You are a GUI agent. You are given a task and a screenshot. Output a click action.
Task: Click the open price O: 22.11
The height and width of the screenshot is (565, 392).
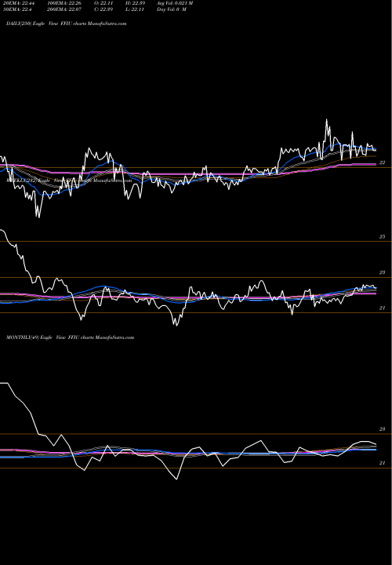pyautogui.click(x=103, y=3)
